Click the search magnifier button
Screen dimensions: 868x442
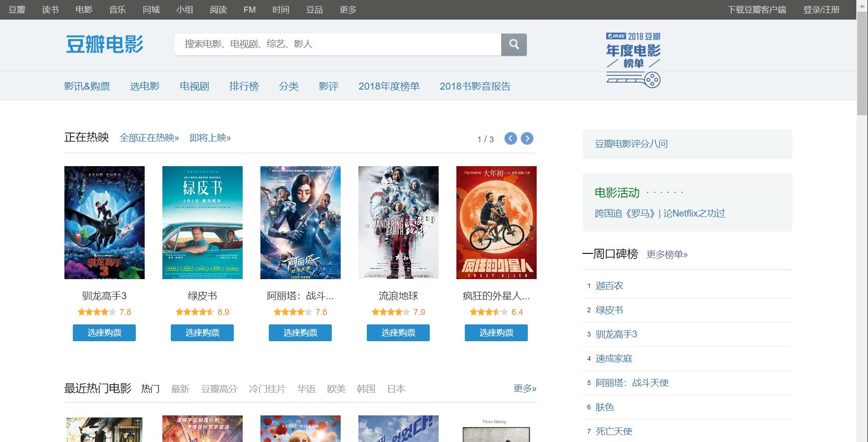click(x=514, y=44)
